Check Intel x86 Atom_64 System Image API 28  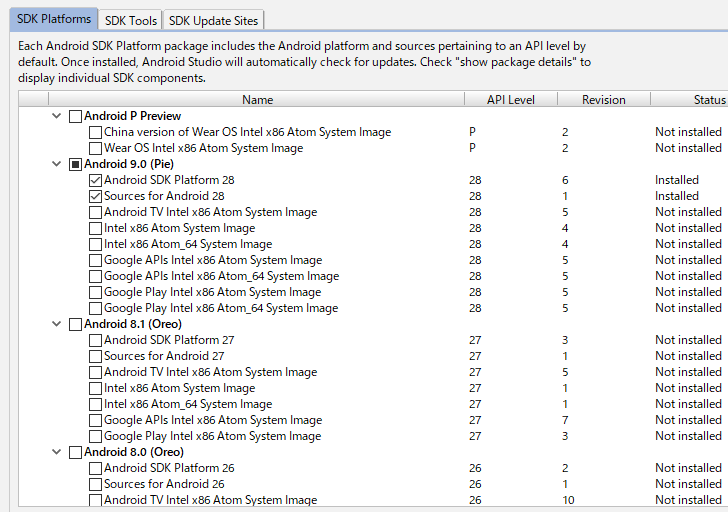point(95,244)
